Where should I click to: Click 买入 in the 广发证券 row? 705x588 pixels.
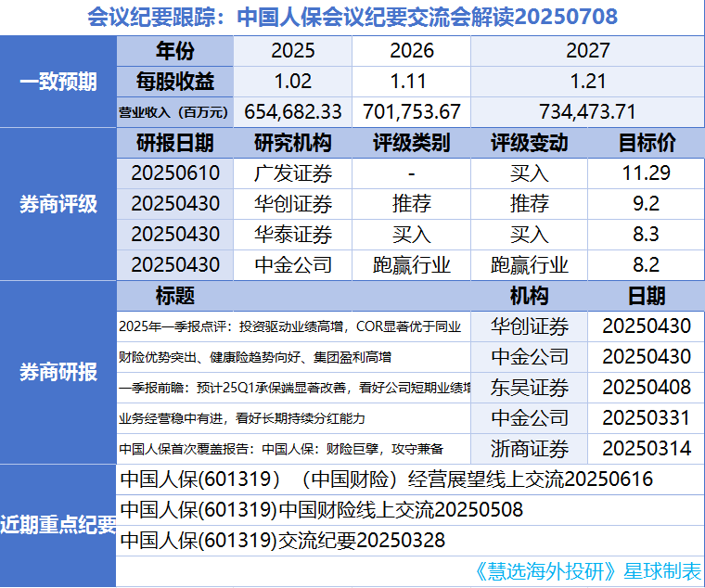[x=529, y=173]
